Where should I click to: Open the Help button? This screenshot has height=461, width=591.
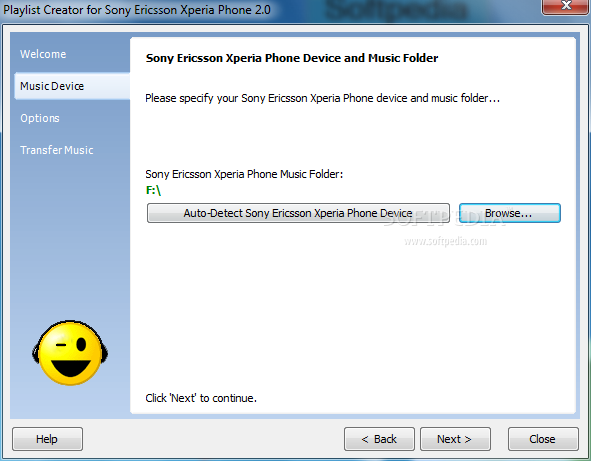point(47,439)
